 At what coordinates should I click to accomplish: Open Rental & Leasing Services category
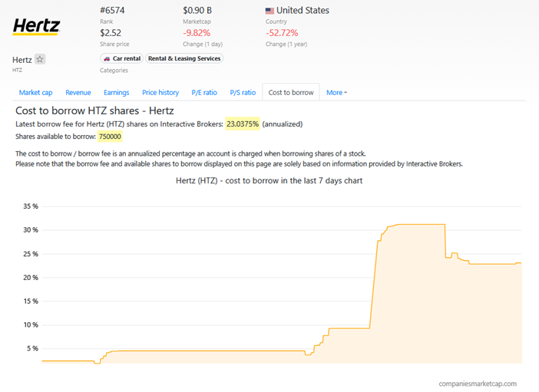(x=184, y=58)
